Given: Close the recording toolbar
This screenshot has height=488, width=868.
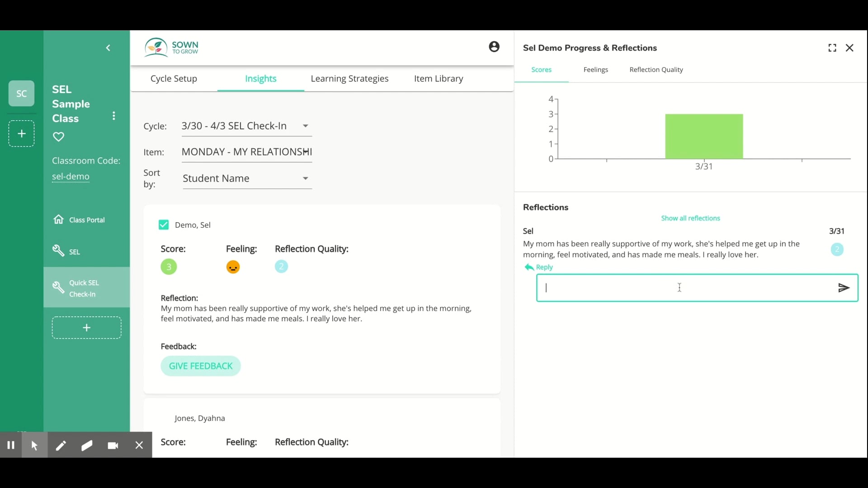Looking at the screenshot, I should (x=139, y=446).
